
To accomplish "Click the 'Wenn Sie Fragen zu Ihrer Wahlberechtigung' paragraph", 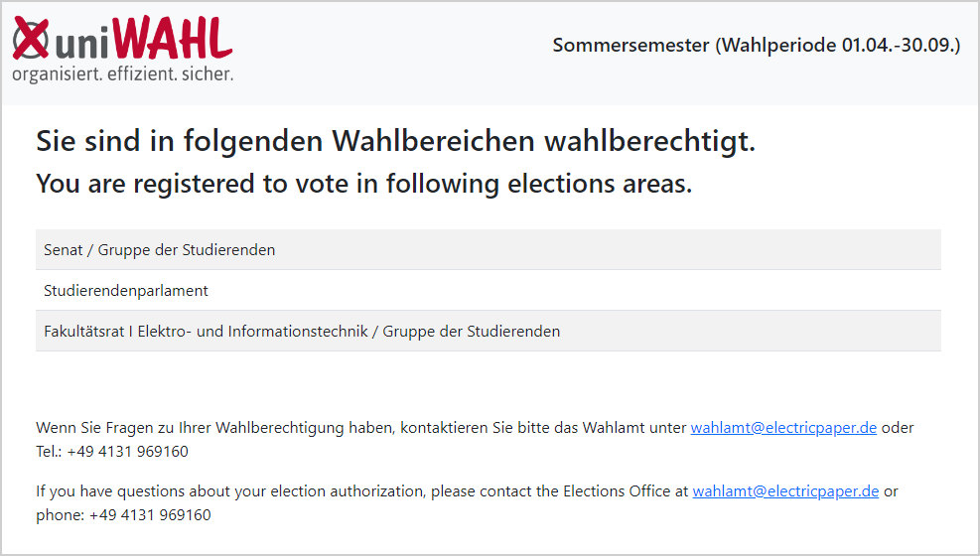I will click(x=475, y=440).
